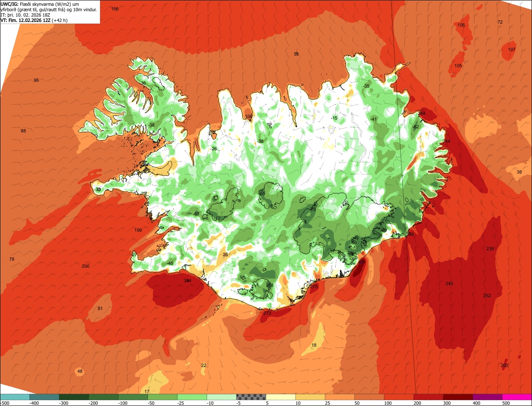Screen dimensions: 532x406
Task: Select the '105' value on the map
Action: 458,66
